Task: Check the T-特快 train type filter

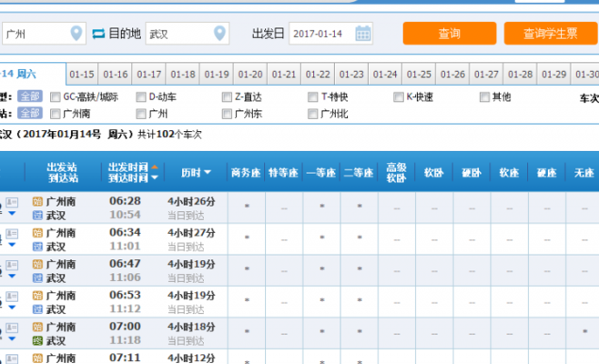Action: (x=313, y=97)
